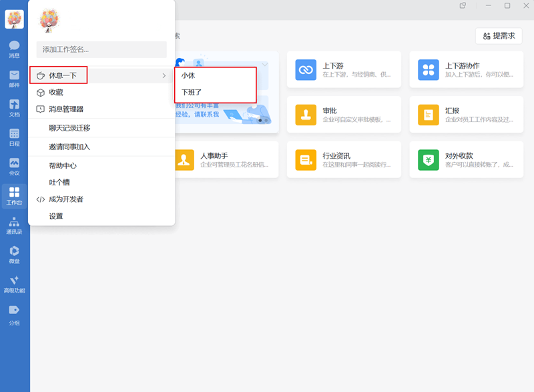534x392 pixels.
Task: Open the 分组 sidebar icon
Action: click(14, 312)
